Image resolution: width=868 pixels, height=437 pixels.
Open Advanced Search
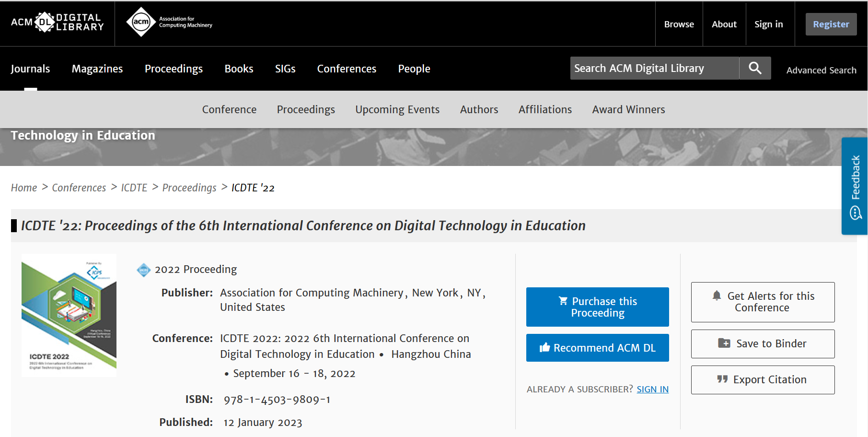821,70
